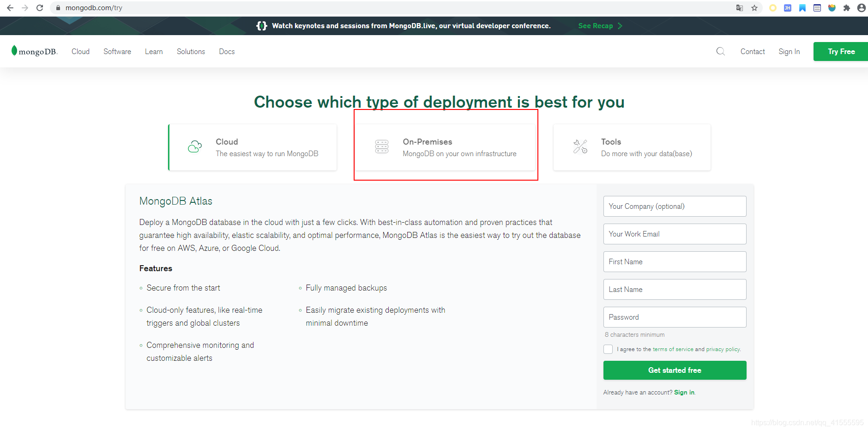
Task: Open the Software navigation menu
Action: [117, 52]
